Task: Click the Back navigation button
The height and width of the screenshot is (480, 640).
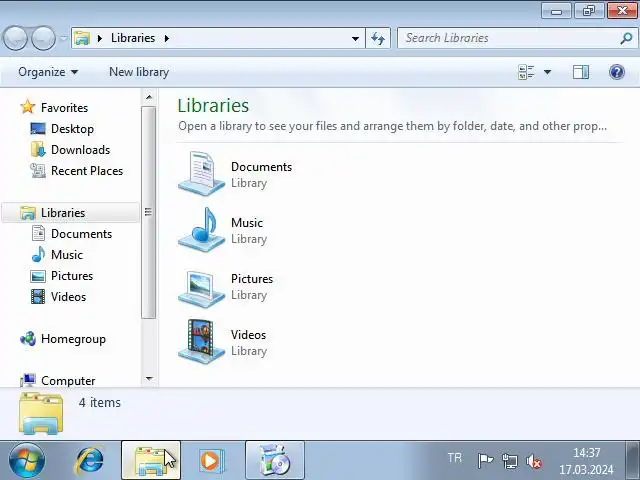Action: point(16,38)
